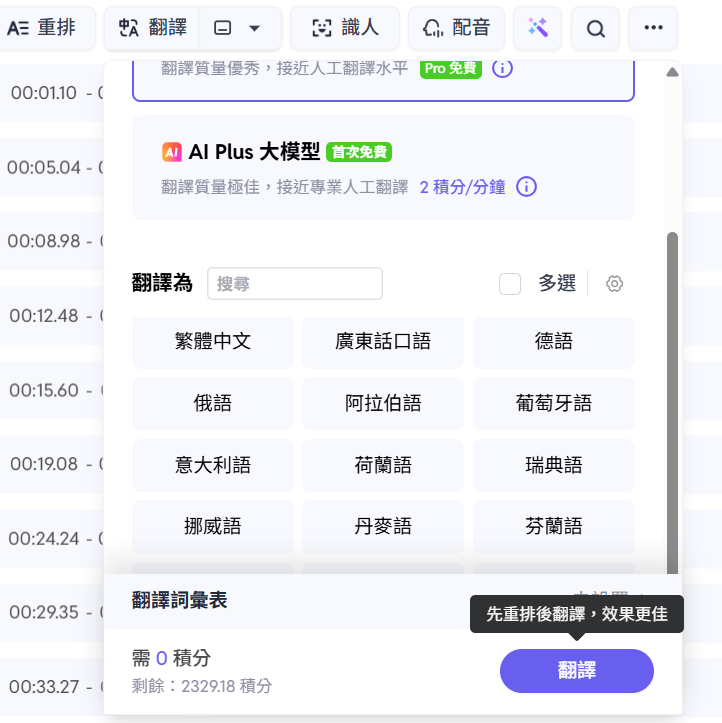Select subtitle row at 00:12.48
The image size is (722, 723).
coord(52,316)
